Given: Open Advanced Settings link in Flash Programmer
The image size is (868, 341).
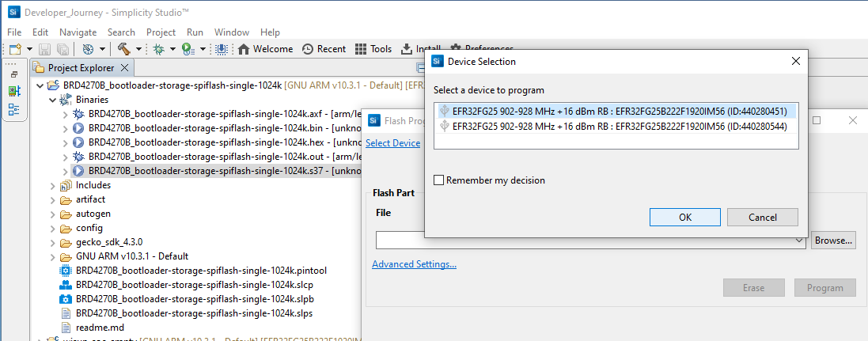Looking at the screenshot, I should click(414, 264).
